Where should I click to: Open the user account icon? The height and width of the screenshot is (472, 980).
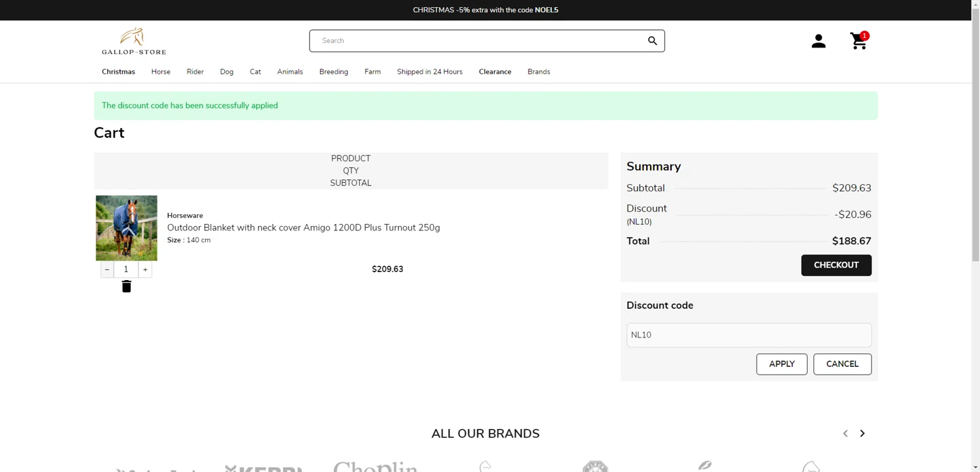(x=819, y=41)
